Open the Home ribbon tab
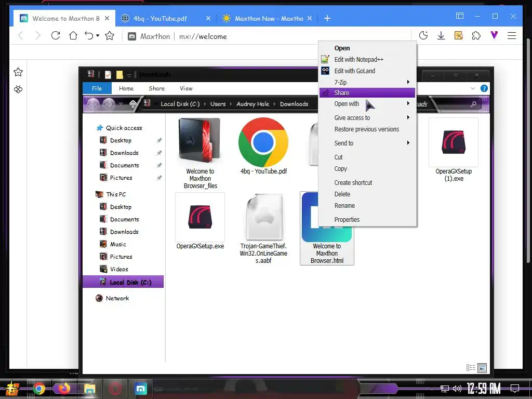This screenshot has height=399, width=532. point(126,88)
